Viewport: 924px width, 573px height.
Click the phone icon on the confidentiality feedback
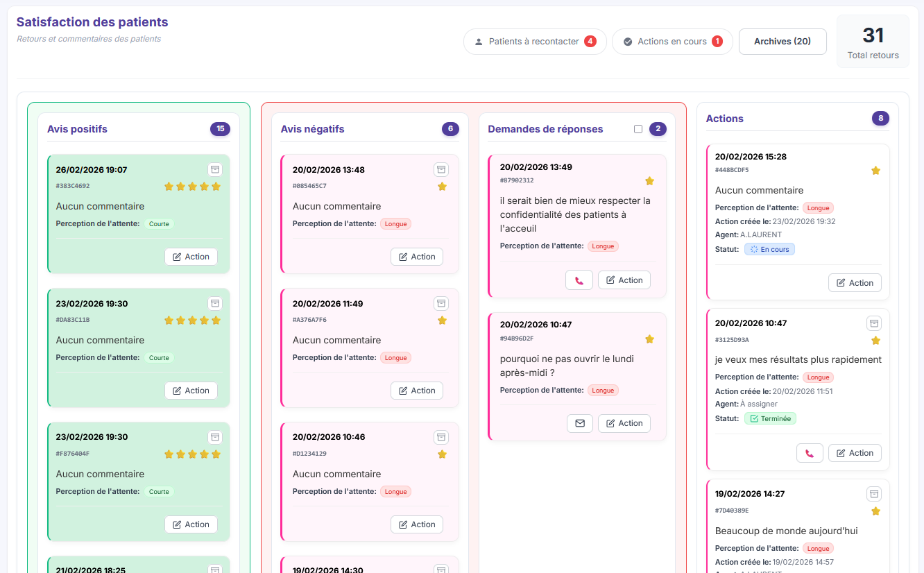579,280
